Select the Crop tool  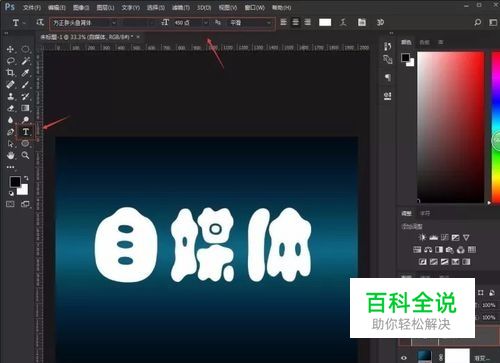(10, 73)
